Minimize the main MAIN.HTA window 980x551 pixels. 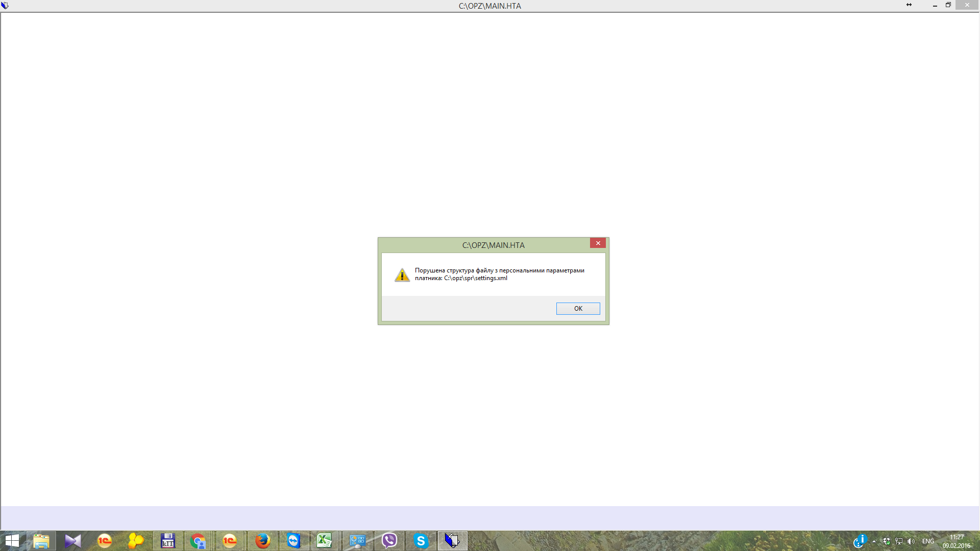[x=935, y=5]
